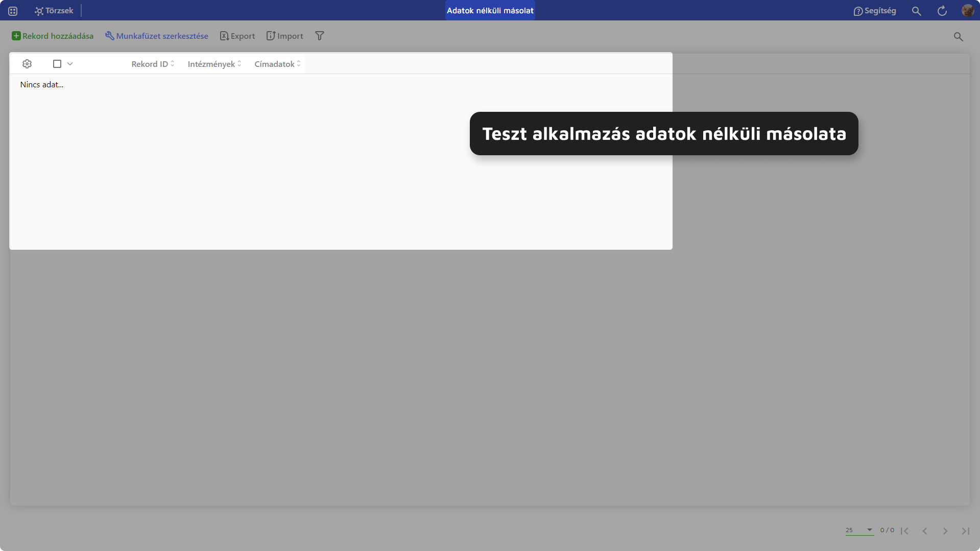
Task: Toggle sorting on the Intézmények column
Action: point(238,63)
